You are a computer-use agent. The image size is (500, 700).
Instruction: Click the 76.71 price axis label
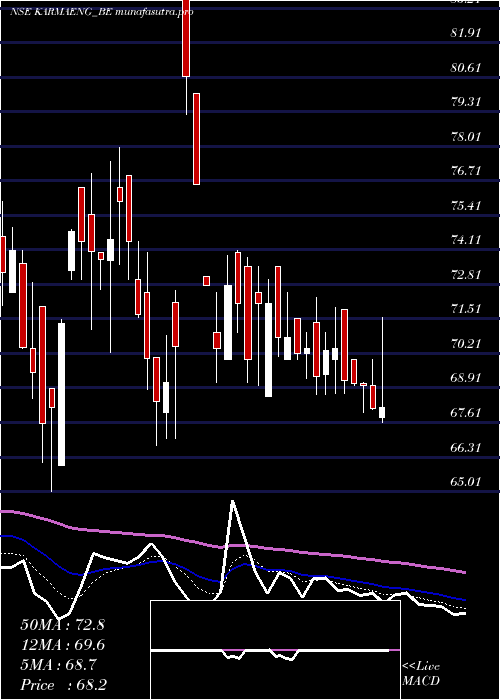466,171
